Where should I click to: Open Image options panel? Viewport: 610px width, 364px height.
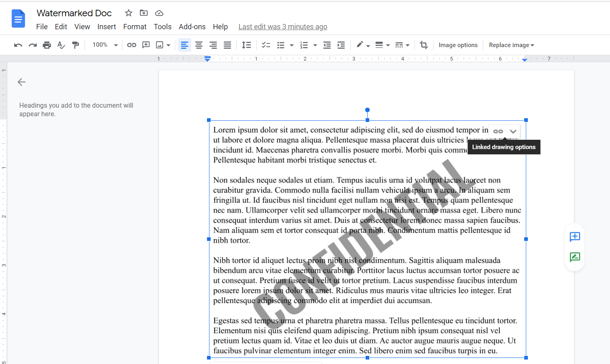pyautogui.click(x=458, y=45)
